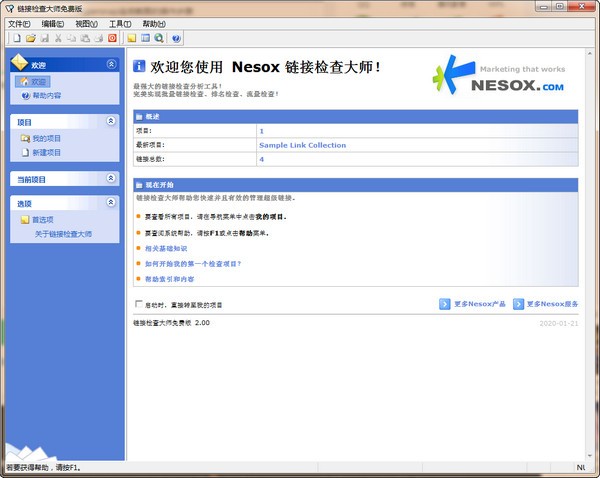
Task: Collapse the 项目 sidebar panel
Action: pos(110,121)
